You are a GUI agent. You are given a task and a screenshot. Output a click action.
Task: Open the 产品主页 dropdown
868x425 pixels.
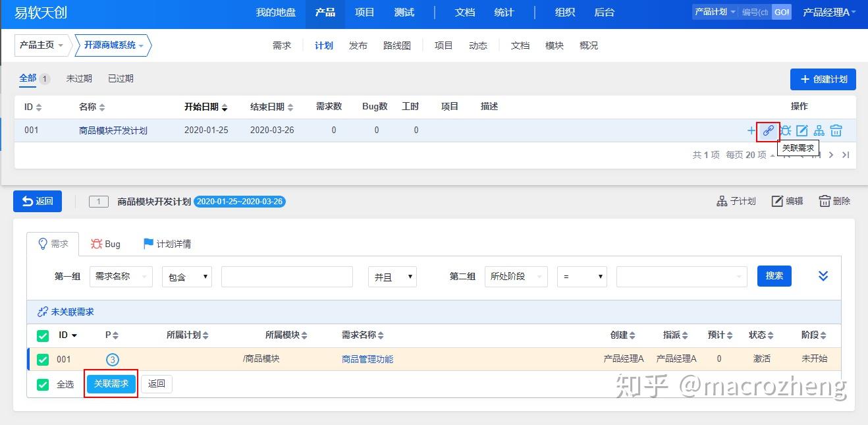(x=42, y=45)
